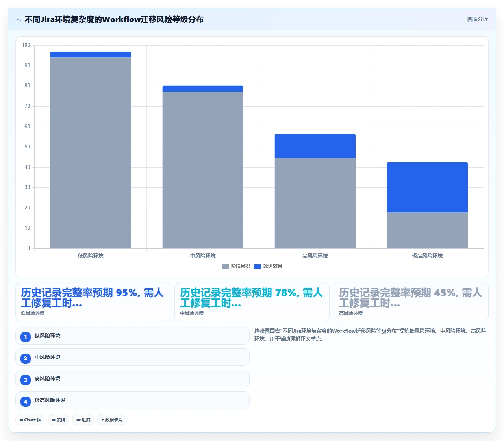This screenshot has height=441, width=504.
Task: Click the number 3 badge icon
Action: [26, 380]
